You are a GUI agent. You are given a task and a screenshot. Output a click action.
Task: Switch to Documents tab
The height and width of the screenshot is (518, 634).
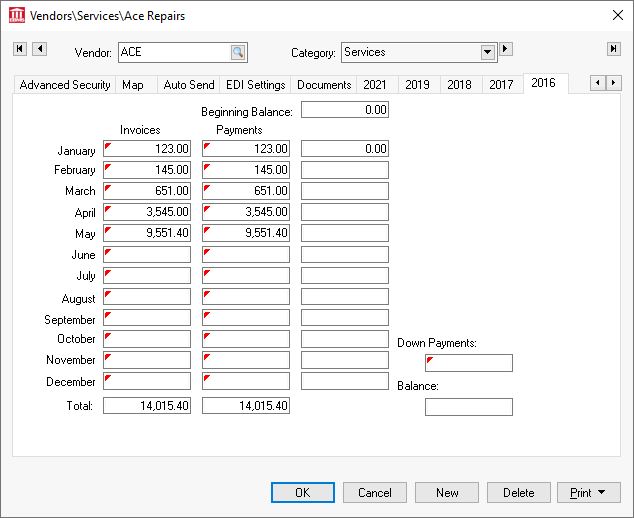point(324,85)
